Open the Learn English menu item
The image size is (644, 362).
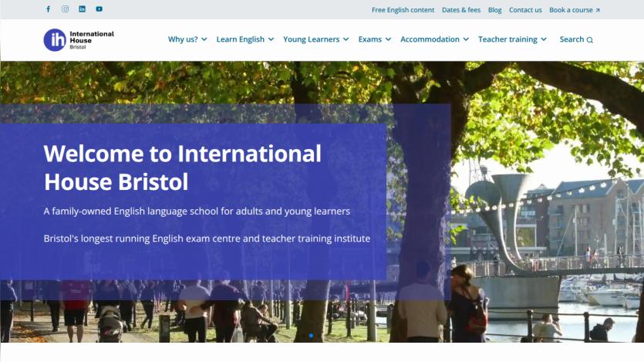(x=241, y=39)
